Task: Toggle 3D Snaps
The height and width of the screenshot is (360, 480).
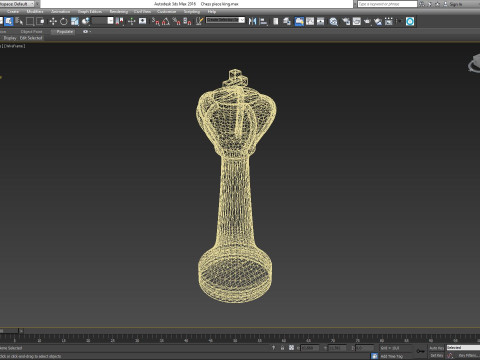Action: coord(155,21)
